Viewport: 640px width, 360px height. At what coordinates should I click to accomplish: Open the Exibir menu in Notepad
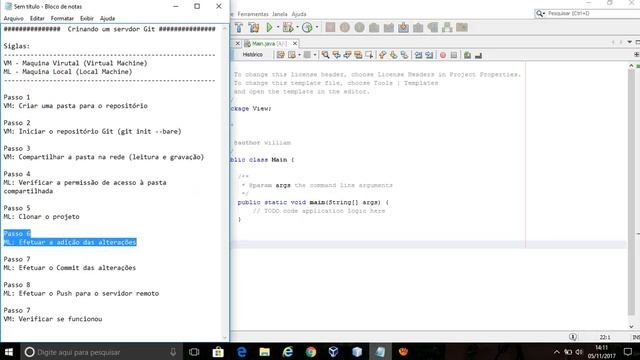point(87,18)
